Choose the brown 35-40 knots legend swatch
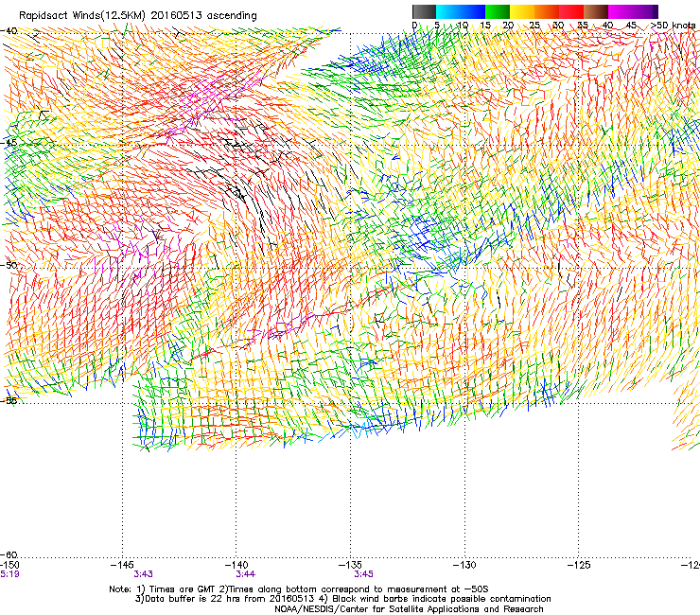The image size is (700, 615). (596, 11)
